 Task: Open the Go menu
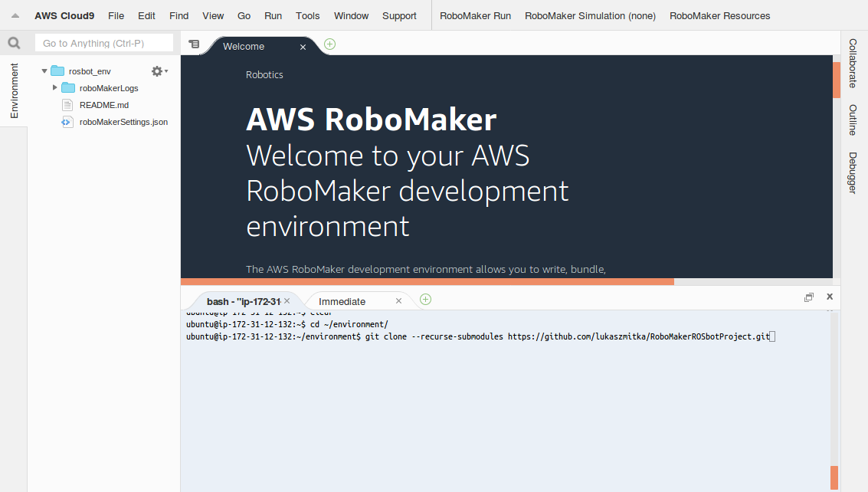click(244, 15)
